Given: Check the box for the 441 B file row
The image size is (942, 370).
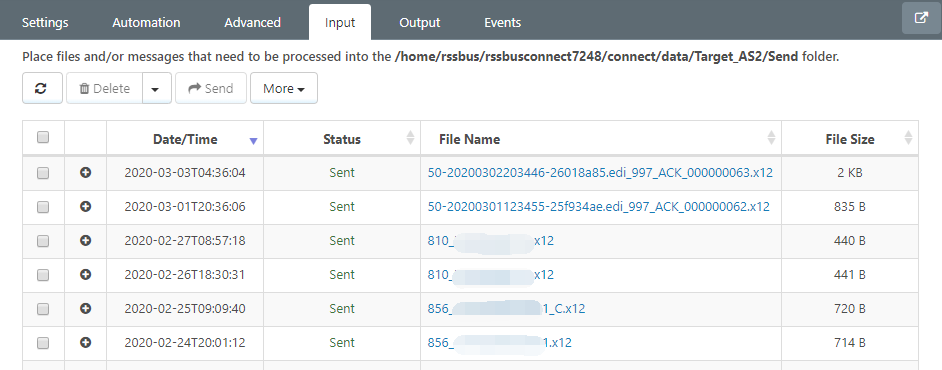Looking at the screenshot, I should [x=43, y=274].
